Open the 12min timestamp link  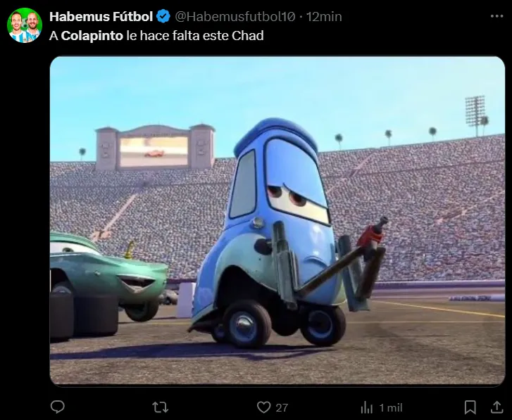(x=324, y=17)
